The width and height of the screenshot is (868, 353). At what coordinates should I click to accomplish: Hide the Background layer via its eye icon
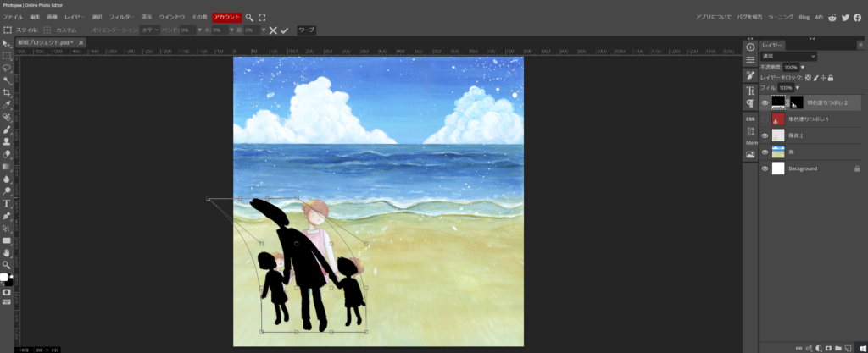coord(765,168)
